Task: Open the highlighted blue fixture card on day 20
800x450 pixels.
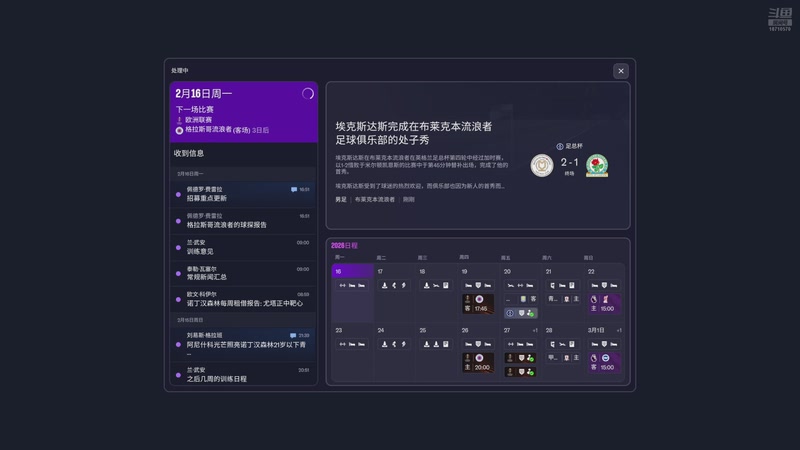Action: tap(520, 313)
